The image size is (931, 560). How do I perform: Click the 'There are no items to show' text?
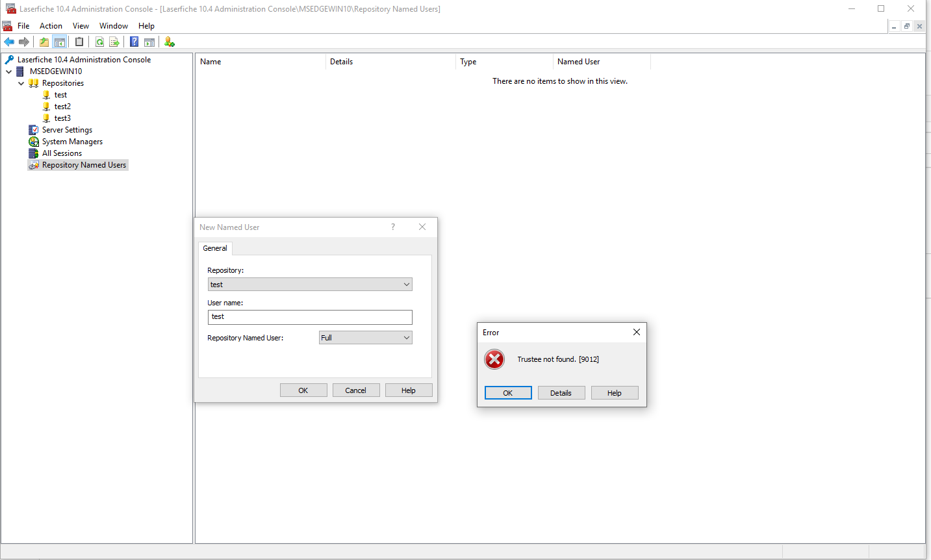[560, 81]
